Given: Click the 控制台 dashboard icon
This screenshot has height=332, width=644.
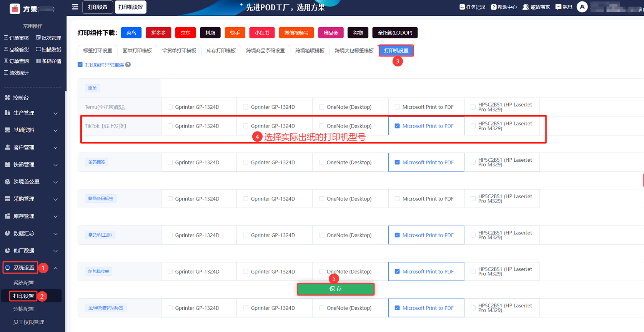Looking at the screenshot, I should (x=7, y=98).
